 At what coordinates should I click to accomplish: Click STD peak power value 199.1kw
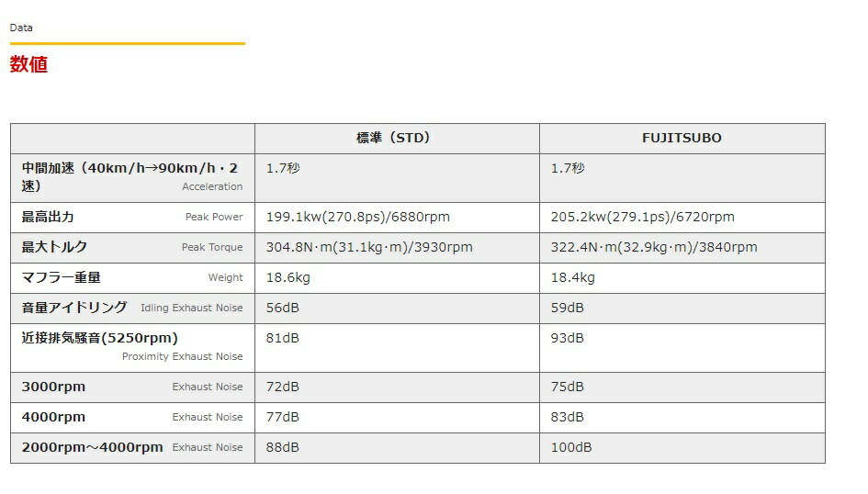357,218
